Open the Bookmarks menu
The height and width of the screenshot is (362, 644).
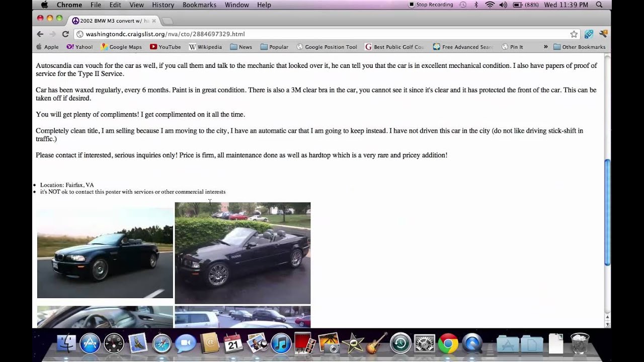pos(199,5)
